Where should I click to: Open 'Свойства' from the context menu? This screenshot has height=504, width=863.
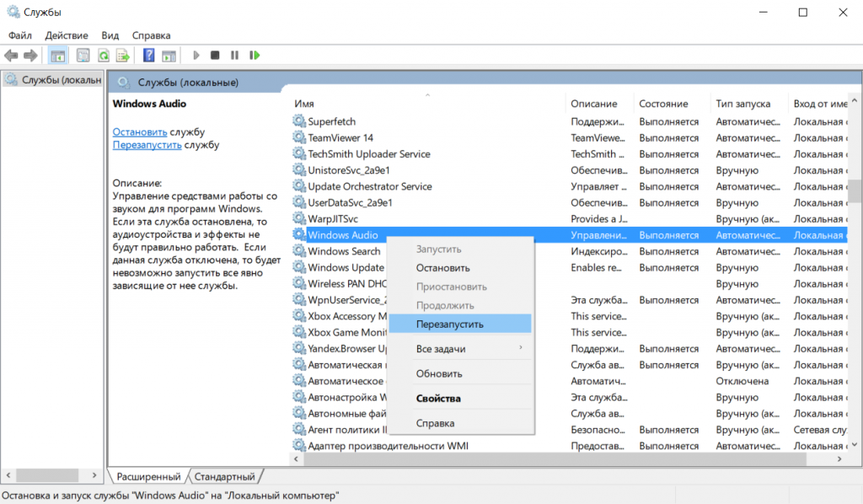coord(438,399)
